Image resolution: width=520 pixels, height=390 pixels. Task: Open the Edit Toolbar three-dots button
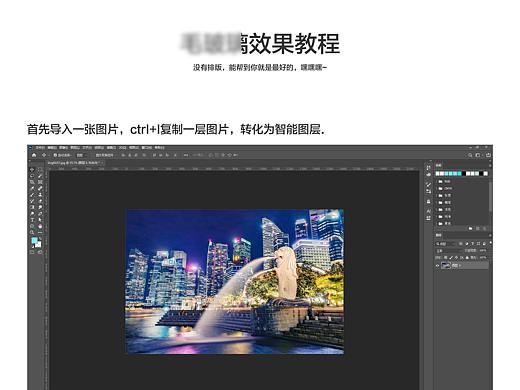tap(40, 232)
